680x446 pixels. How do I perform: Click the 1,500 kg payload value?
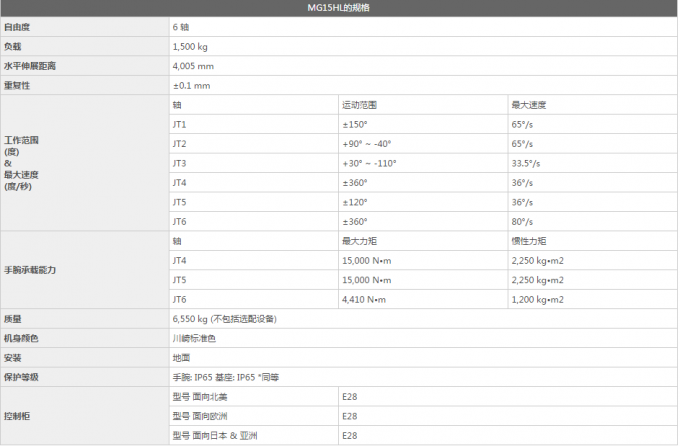click(x=190, y=47)
